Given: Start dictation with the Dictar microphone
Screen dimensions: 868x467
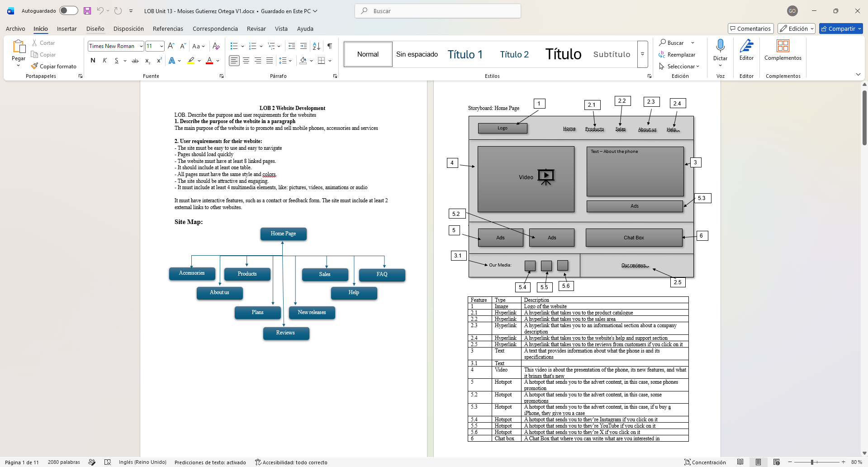Looking at the screenshot, I should [x=720, y=46].
